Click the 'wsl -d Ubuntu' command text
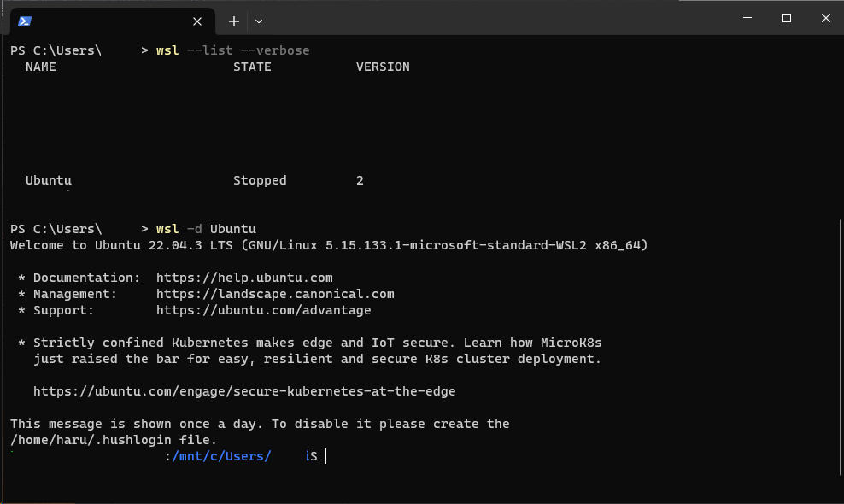 [x=206, y=229]
